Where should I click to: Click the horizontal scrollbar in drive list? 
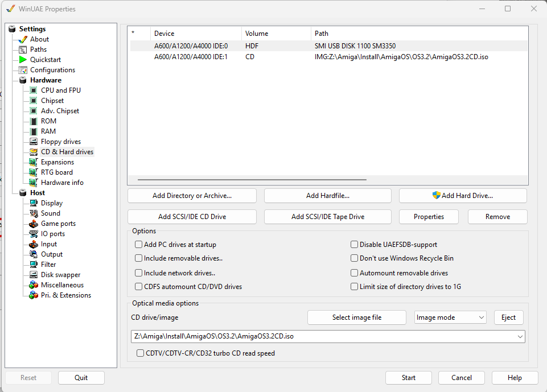252,180
